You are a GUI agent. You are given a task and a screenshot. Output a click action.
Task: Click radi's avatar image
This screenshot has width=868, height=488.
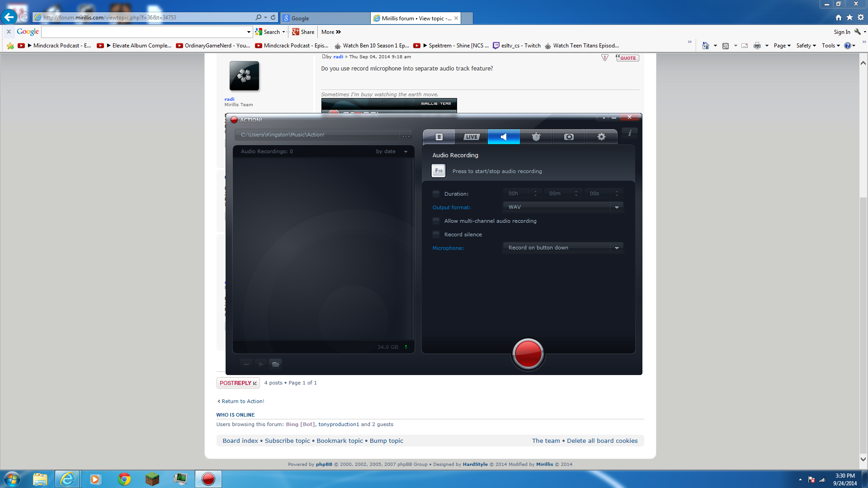pos(244,75)
